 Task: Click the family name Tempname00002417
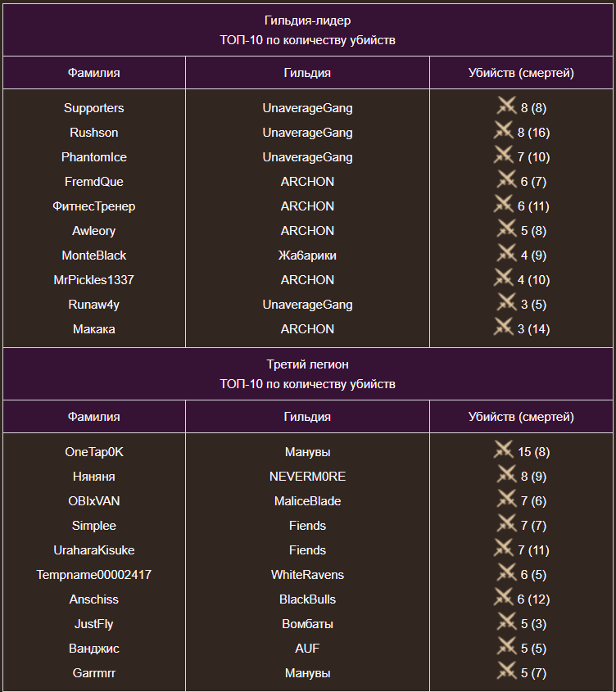point(93,575)
